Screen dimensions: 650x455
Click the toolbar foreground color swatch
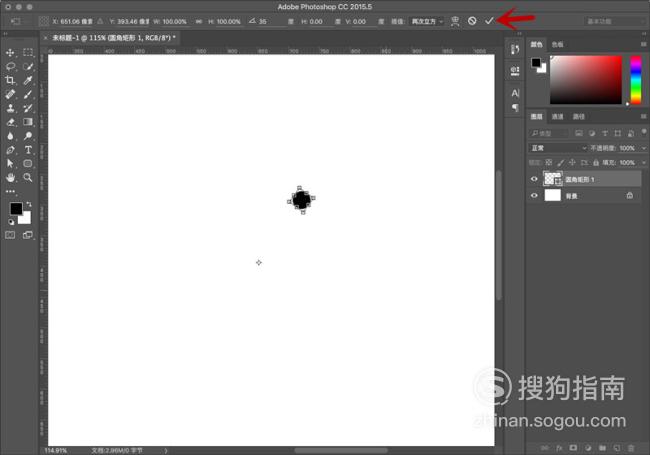coord(16,208)
